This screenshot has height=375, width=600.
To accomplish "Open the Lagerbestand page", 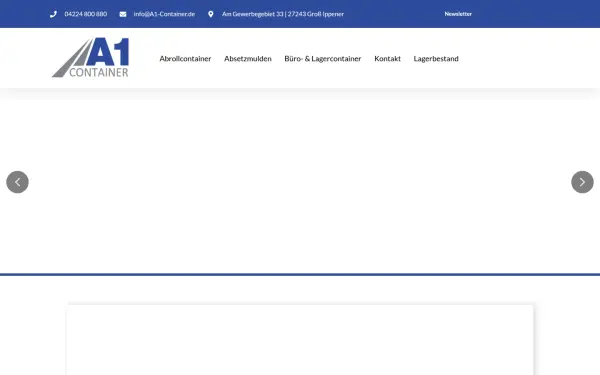I will 436,59.
